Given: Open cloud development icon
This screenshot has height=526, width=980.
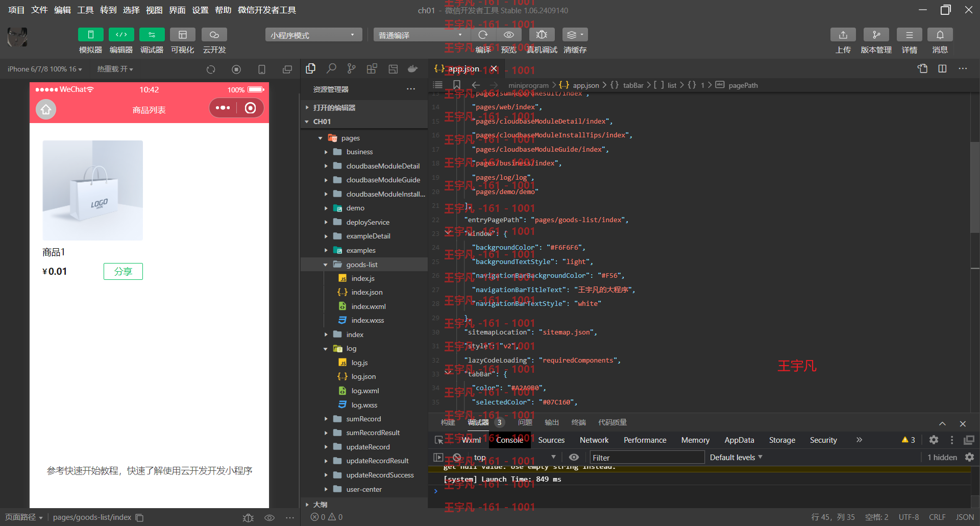Looking at the screenshot, I should (x=214, y=35).
